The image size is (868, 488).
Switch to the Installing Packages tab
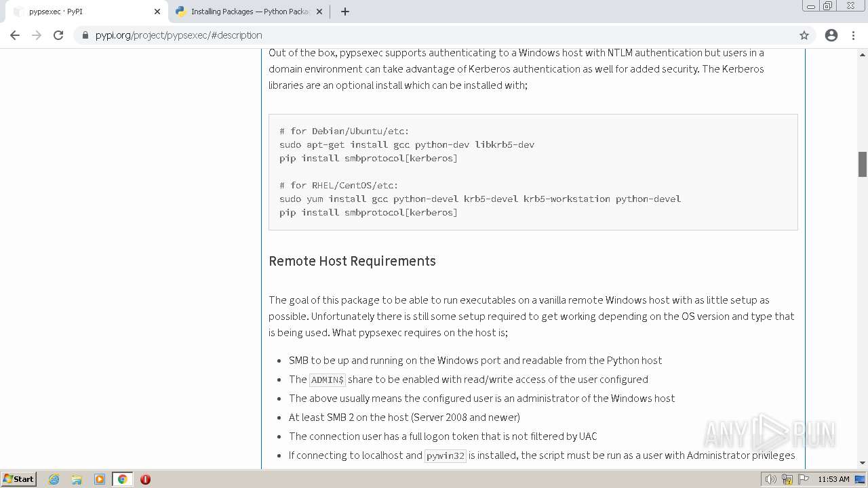(249, 12)
